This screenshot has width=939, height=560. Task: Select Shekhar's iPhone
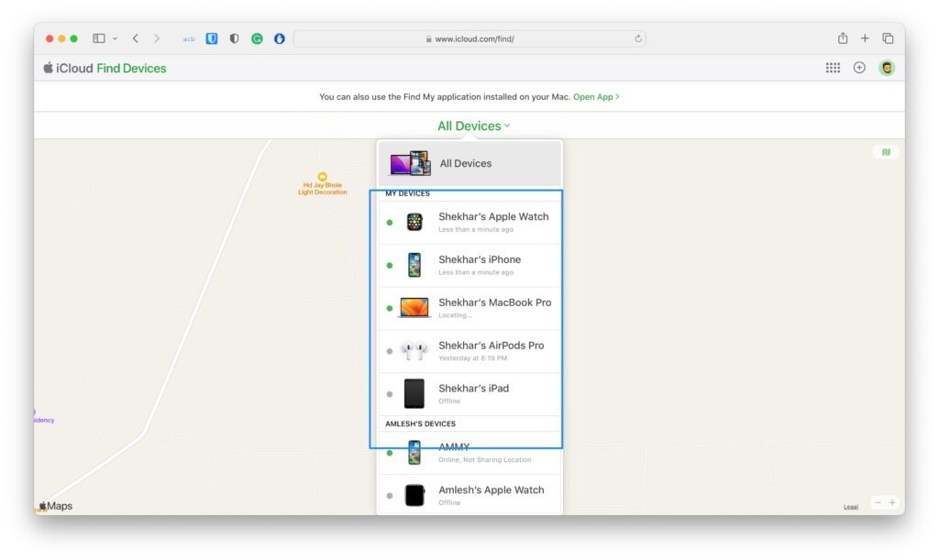click(x=469, y=266)
